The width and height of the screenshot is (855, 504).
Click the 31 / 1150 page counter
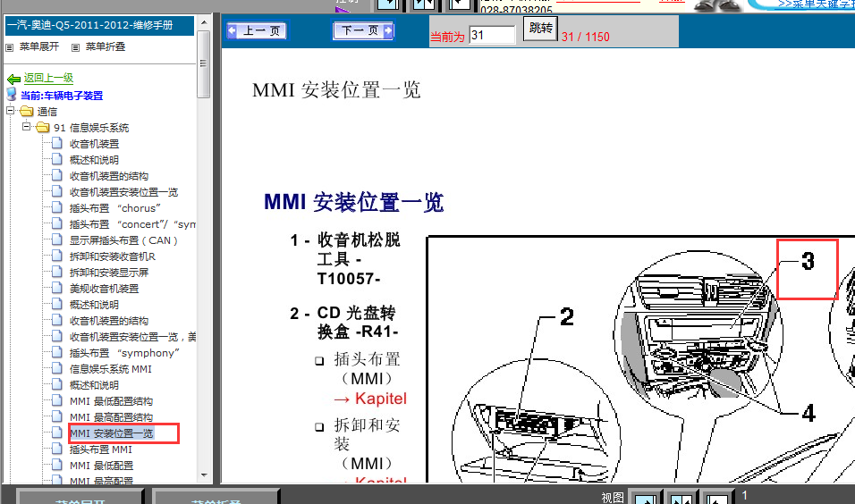point(586,37)
